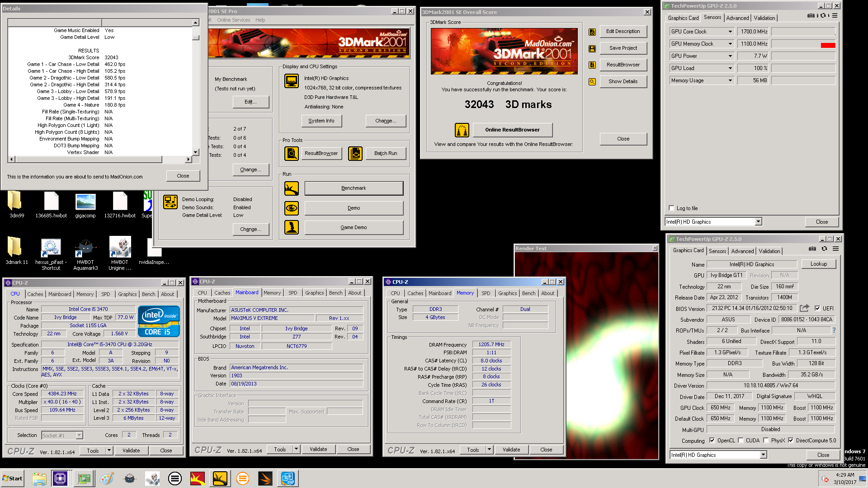This screenshot has width=868, height=488.
Task: Click the Batch Run button
Action: coord(386,154)
